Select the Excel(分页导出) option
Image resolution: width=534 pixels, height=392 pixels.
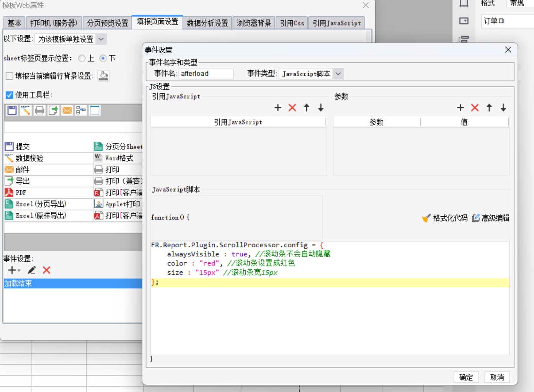pos(49,204)
